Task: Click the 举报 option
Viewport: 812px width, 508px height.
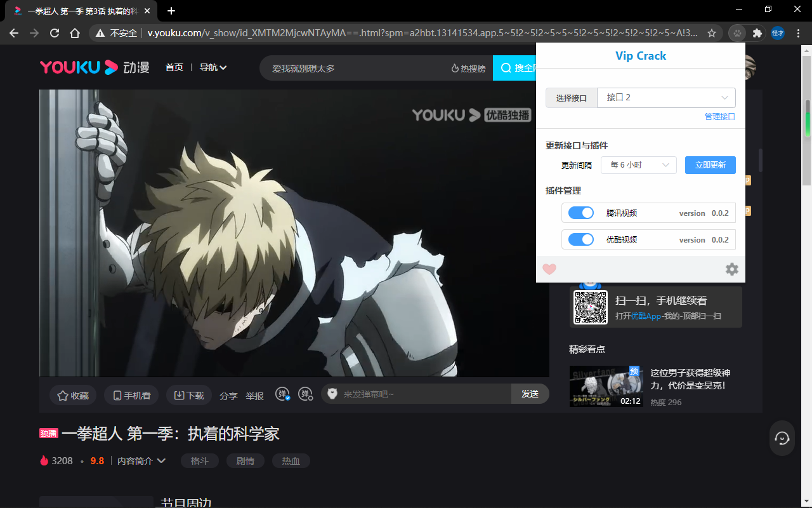Action: [x=254, y=396]
